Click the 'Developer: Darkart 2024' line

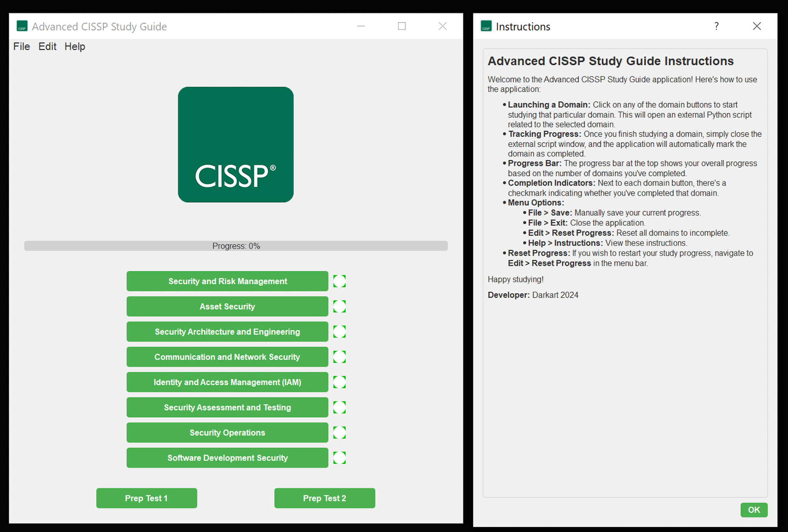point(533,295)
